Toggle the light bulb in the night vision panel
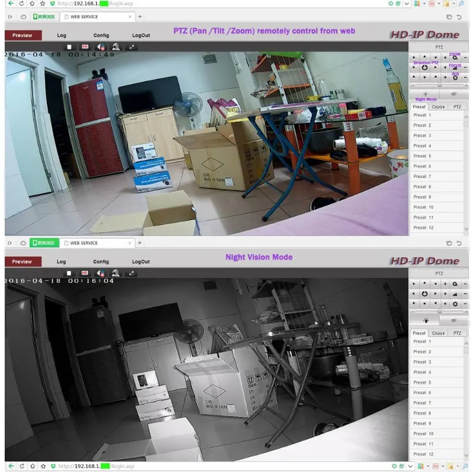Screen dimensions: 476x472 [426, 320]
